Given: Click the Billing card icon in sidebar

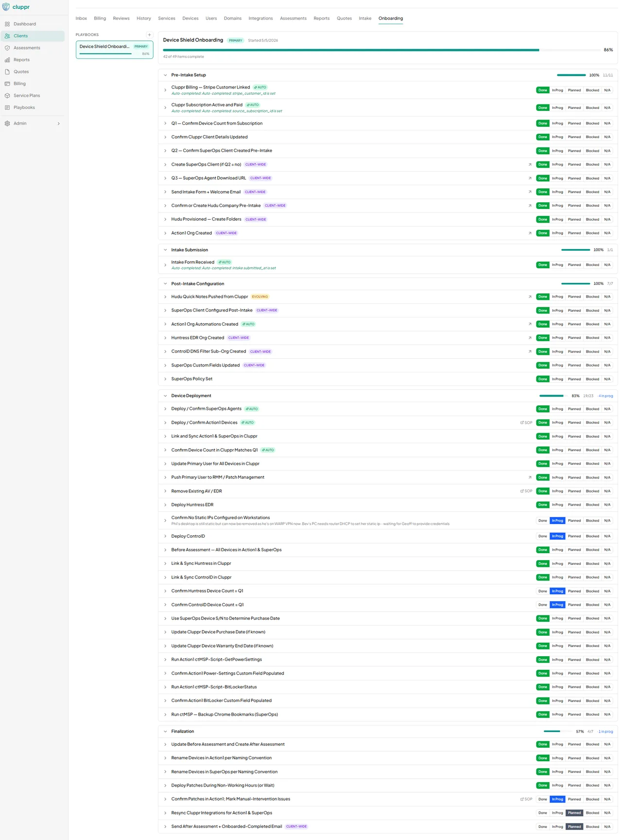Looking at the screenshot, I should 7,84.
